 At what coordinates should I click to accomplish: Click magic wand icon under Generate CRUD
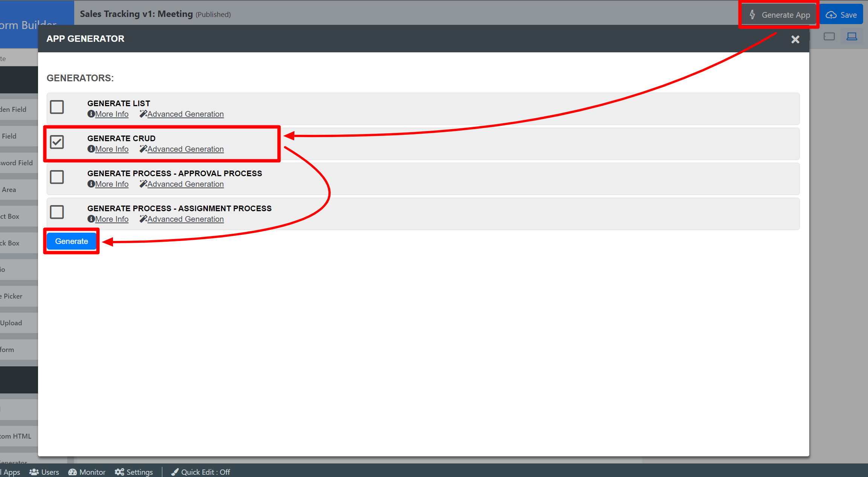(143, 149)
